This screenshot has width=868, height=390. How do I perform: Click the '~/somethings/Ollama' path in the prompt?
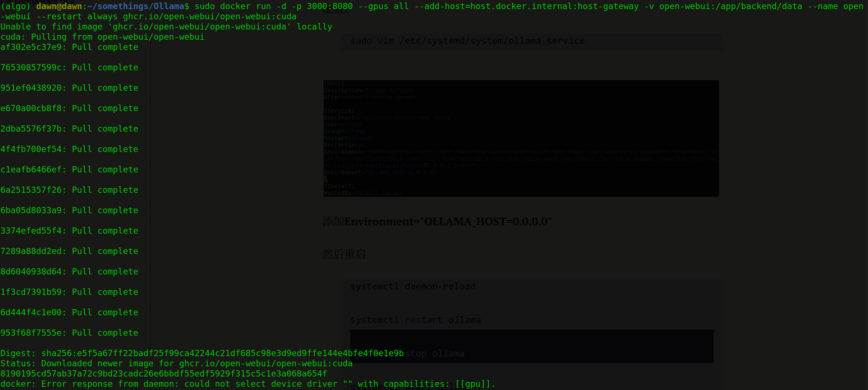(x=136, y=7)
